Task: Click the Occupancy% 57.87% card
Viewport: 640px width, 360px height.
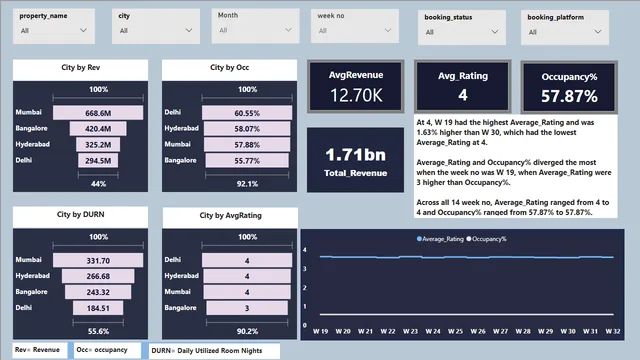Action: (569, 87)
